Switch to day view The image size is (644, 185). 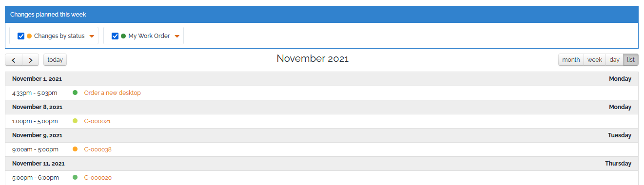tap(614, 60)
